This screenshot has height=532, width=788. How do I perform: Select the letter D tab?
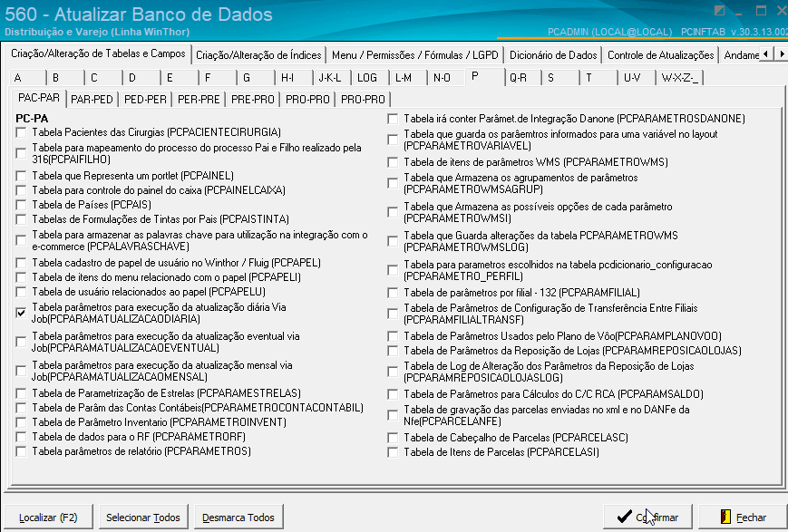point(141,78)
